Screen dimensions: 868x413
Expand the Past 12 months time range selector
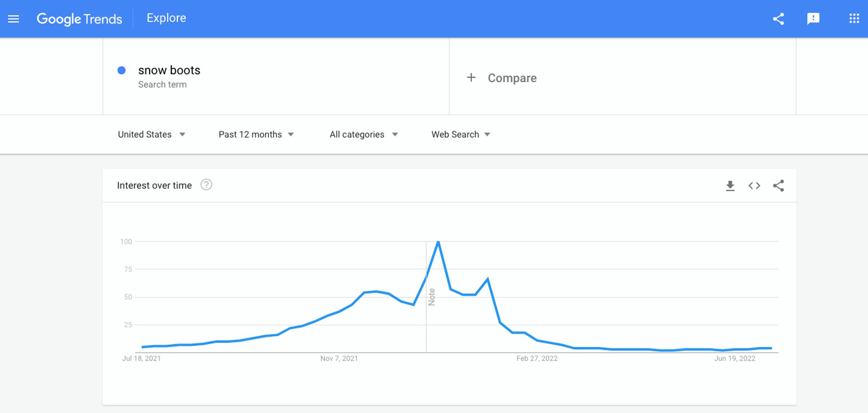coord(256,134)
